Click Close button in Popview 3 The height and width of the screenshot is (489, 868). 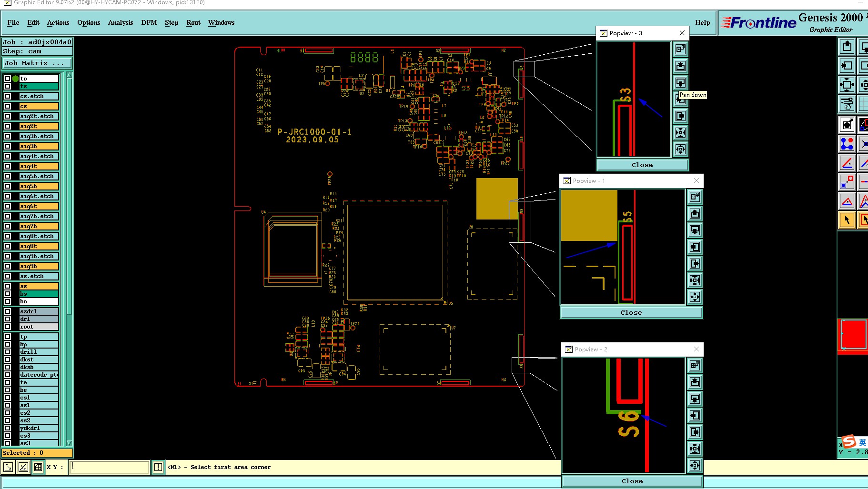tap(642, 165)
